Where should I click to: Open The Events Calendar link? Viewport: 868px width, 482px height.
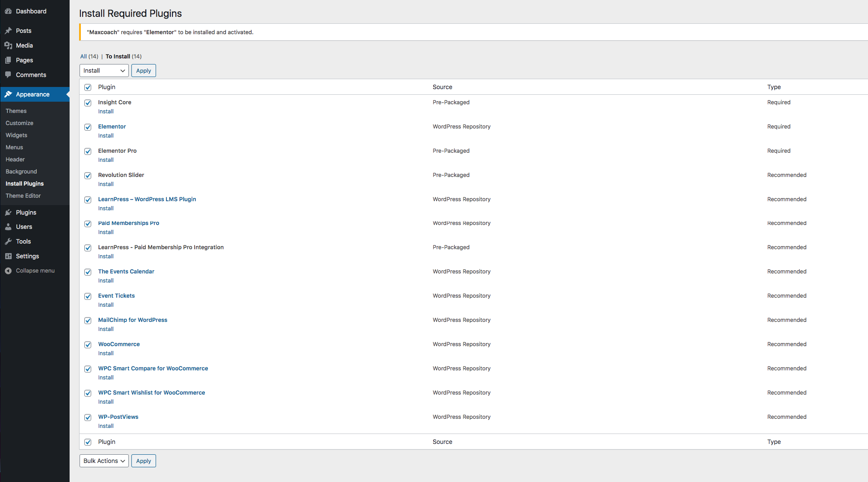(126, 271)
